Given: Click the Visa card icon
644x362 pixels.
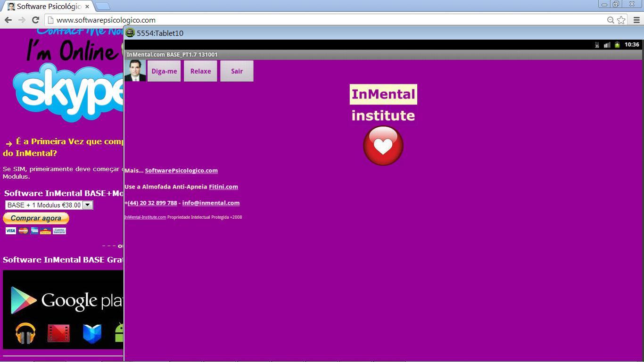Looking at the screenshot, I should 10,231.
